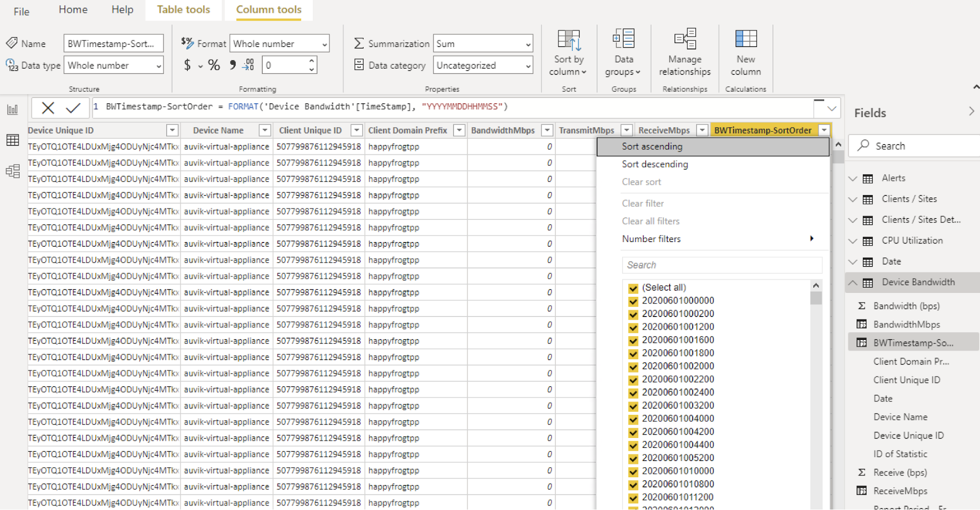Open the Data category dropdown
Screen dimensions: 980x510
[x=483, y=65]
